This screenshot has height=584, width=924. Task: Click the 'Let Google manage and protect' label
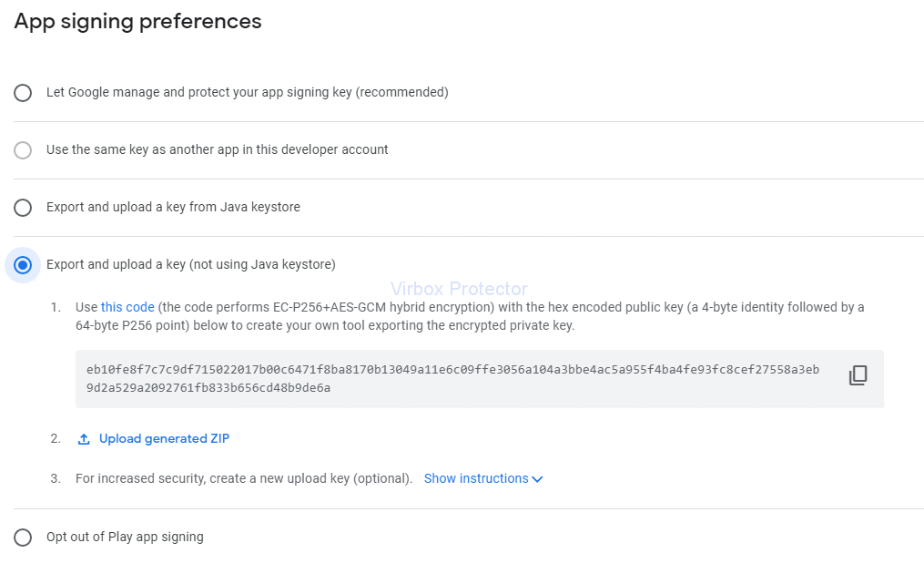point(247,92)
